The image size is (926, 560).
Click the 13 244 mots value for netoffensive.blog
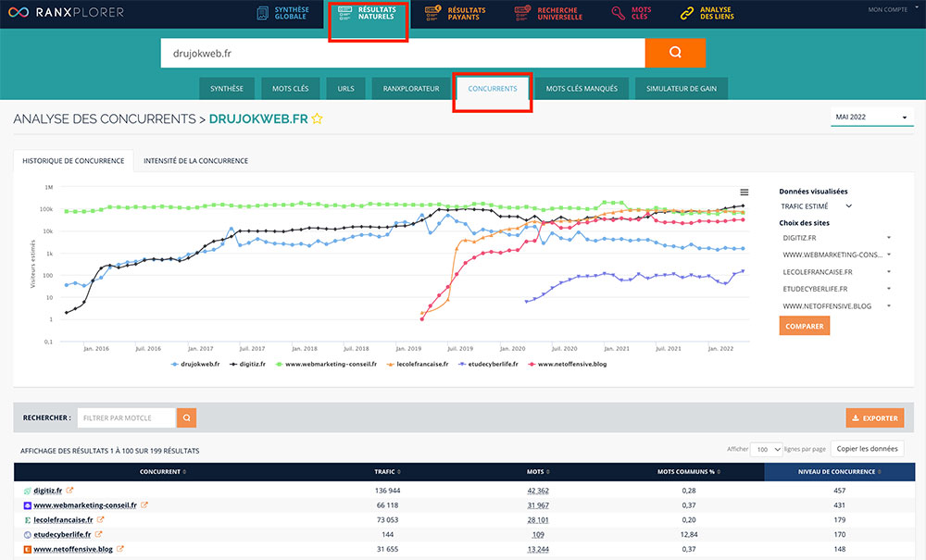point(538,549)
